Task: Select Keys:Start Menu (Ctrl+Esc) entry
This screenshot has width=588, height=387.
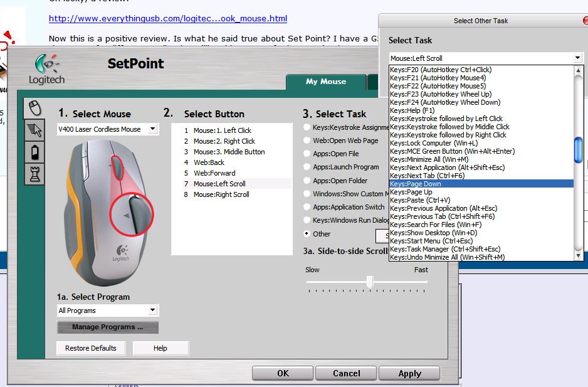Action: (481, 241)
